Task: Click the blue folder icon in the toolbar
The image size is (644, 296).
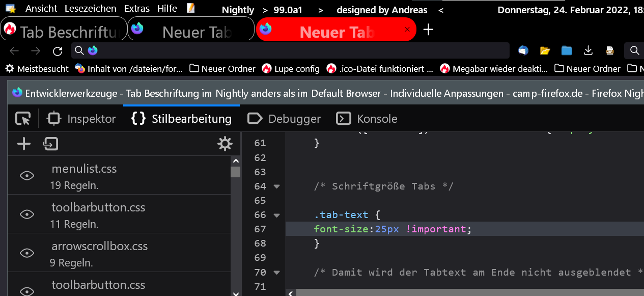Action: point(567,50)
